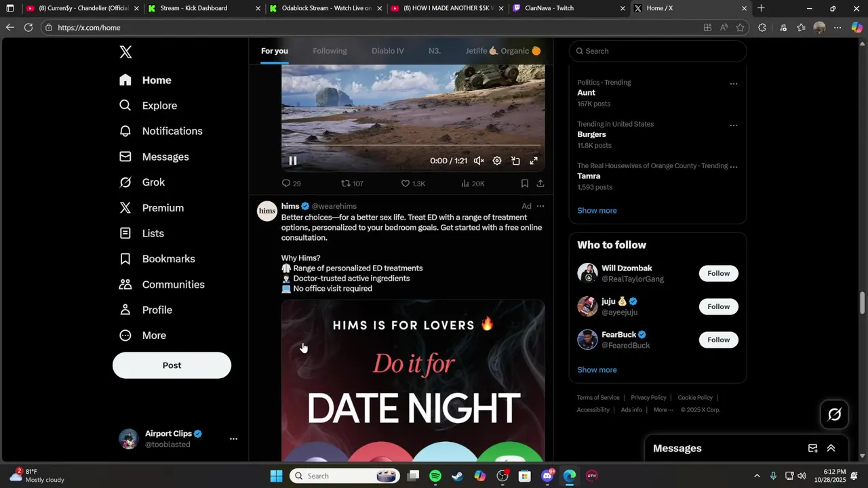Screen dimensions: 868x488
Task: Switch to the Diablo IV tab
Action: 387,51
